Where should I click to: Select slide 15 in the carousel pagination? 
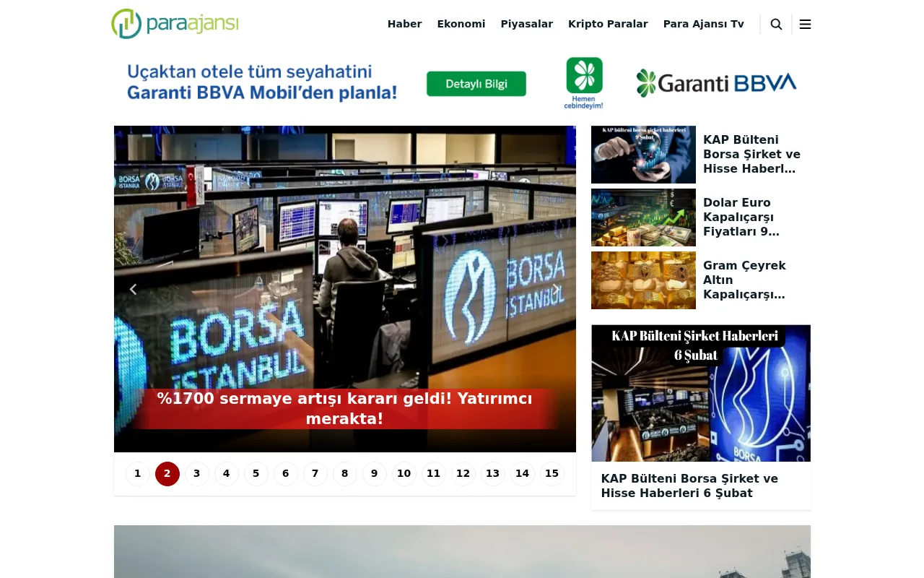click(552, 473)
